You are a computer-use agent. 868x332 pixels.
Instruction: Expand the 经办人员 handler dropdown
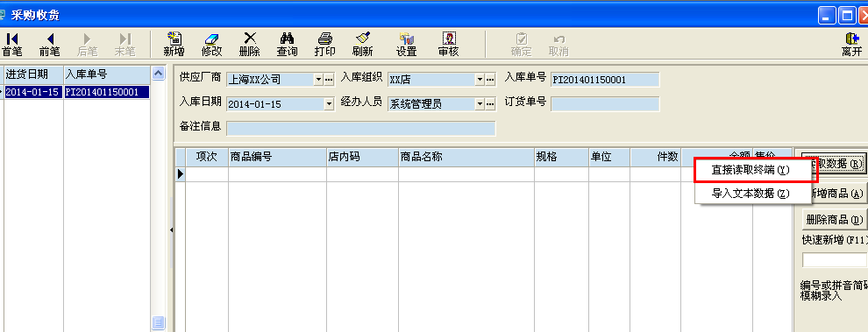(x=480, y=103)
